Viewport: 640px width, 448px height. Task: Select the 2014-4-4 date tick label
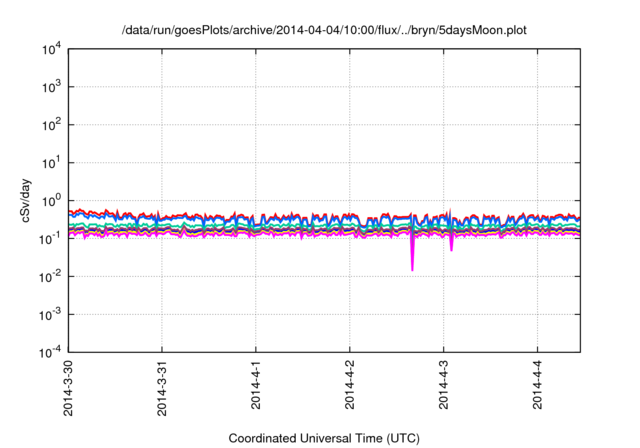(538, 385)
